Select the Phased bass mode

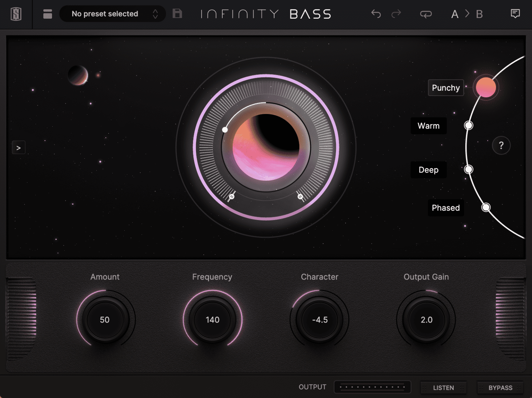[446, 208]
